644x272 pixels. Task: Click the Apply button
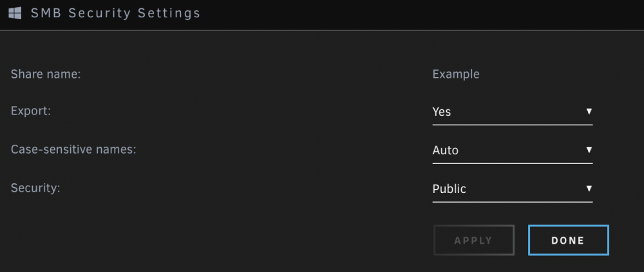(473, 240)
